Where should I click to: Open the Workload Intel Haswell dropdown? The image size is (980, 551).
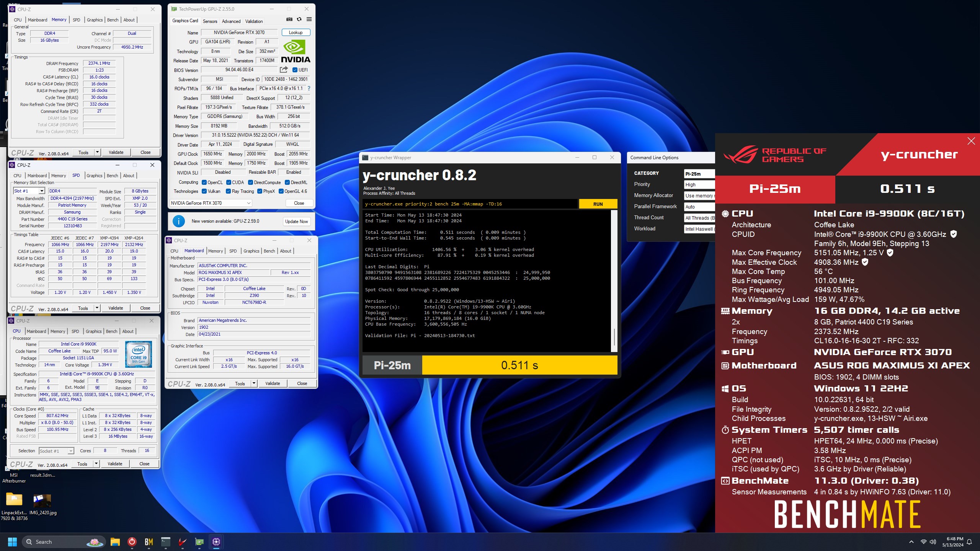pos(699,229)
